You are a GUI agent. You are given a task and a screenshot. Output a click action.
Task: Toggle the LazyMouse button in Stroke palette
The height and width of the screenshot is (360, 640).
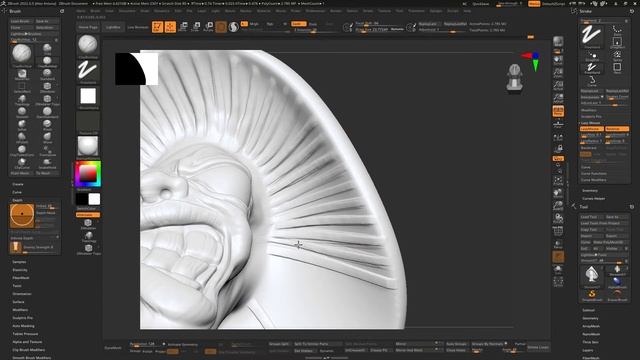click(591, 129)
